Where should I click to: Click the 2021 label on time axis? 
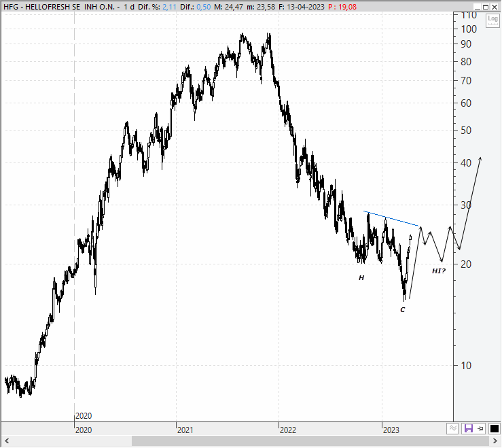[x=185, y=430]
